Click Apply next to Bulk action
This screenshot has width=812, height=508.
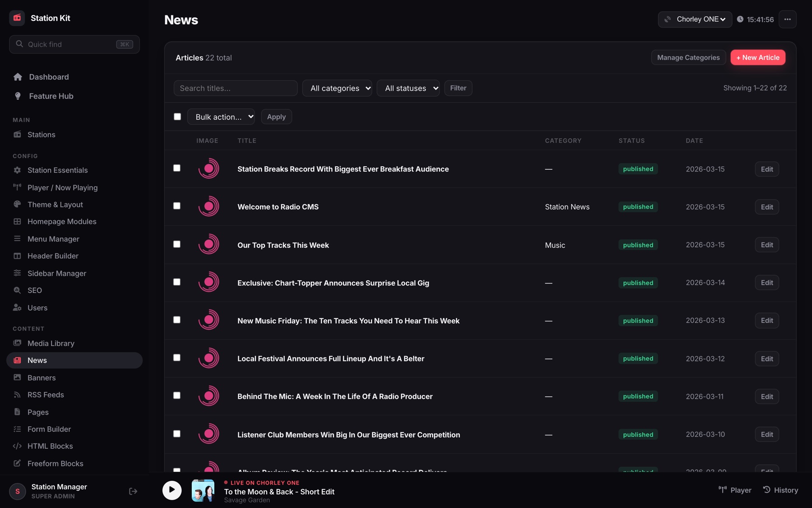[x=276, y=117]
